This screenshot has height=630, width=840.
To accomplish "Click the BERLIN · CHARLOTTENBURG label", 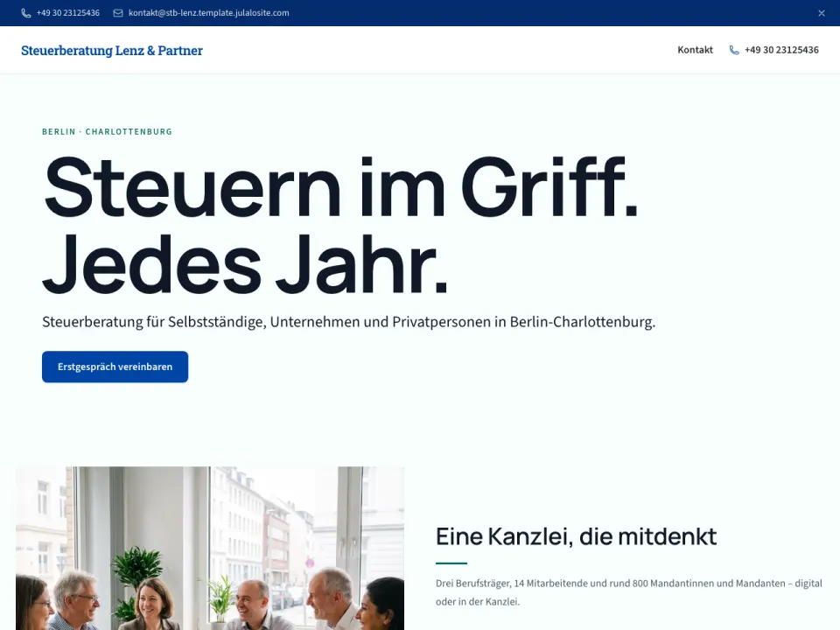I will (107, 132).
